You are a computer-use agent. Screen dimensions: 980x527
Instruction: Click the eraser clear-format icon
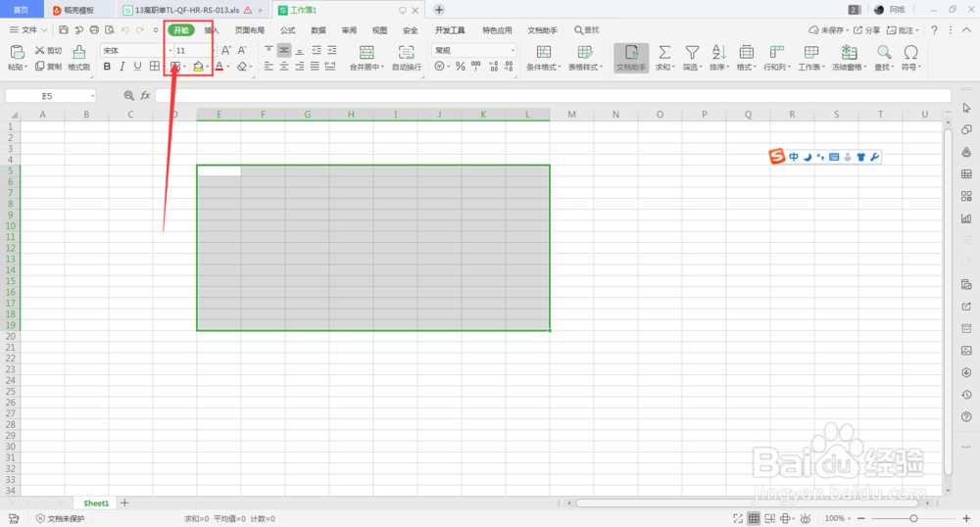241,67
